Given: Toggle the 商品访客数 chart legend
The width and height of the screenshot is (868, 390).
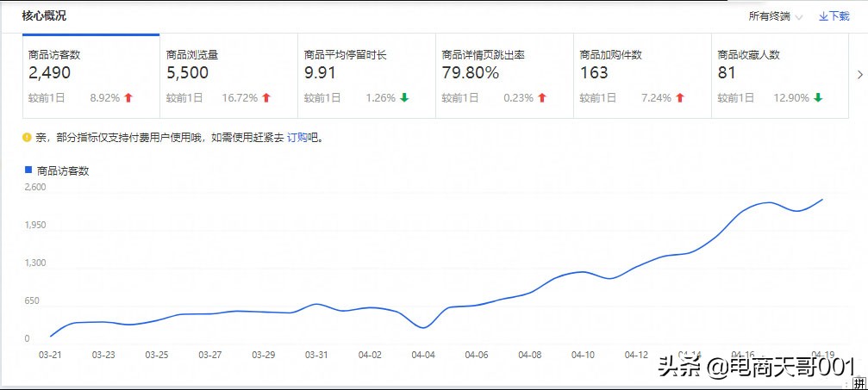Looking at the screenshot, I should pyautogui.click(x=57, y=171).
